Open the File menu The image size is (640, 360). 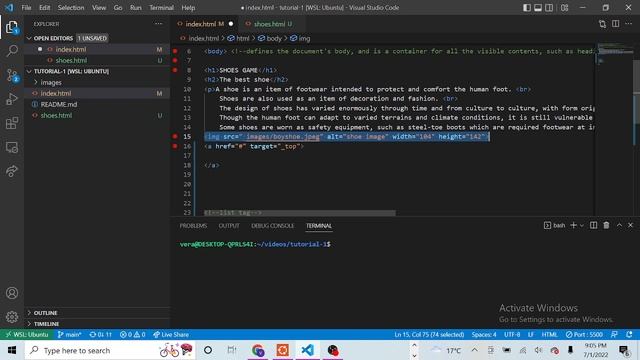(x=26, y=8)
